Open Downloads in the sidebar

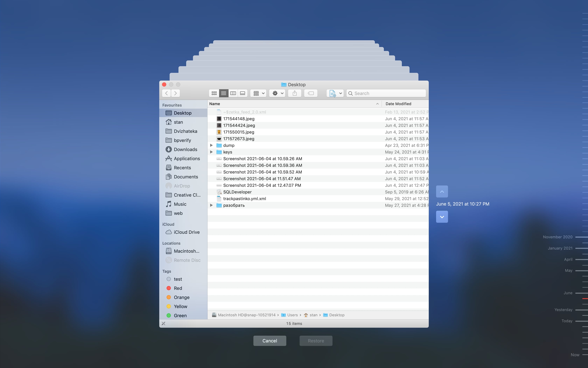(183, 149)
